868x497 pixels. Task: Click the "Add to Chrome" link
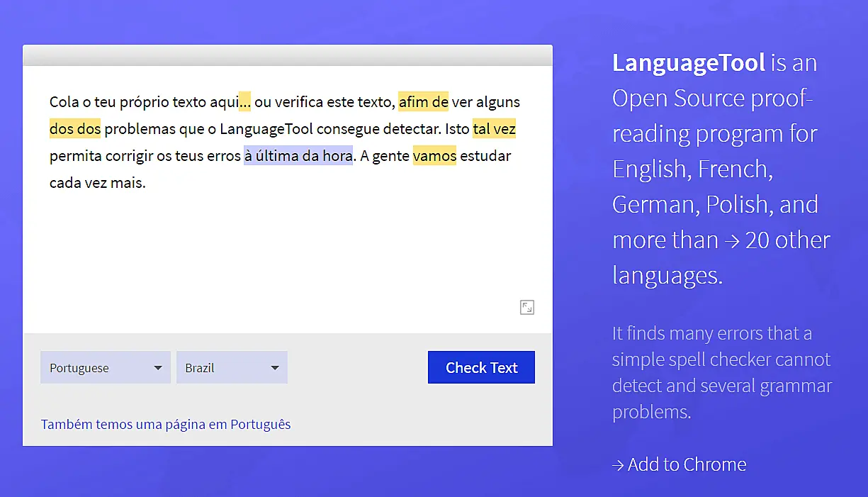679,464
